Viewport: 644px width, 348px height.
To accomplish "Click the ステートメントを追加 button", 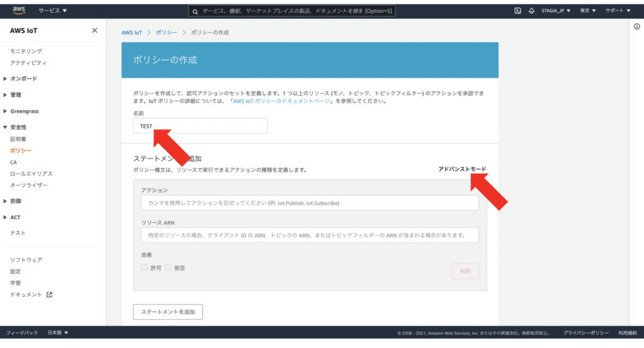I will tap(168, 312).
